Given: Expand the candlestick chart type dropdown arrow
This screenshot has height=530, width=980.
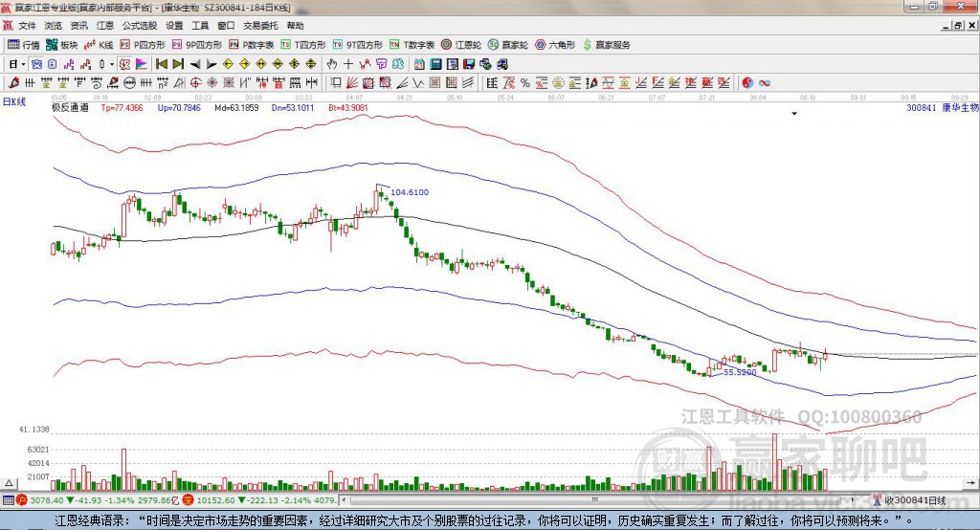Looking at the screenshot, I should pyautogui.click(x=113, y=64).
